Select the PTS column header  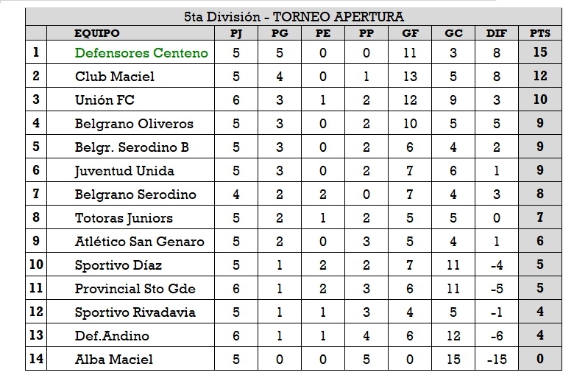(x=540, y=33)
